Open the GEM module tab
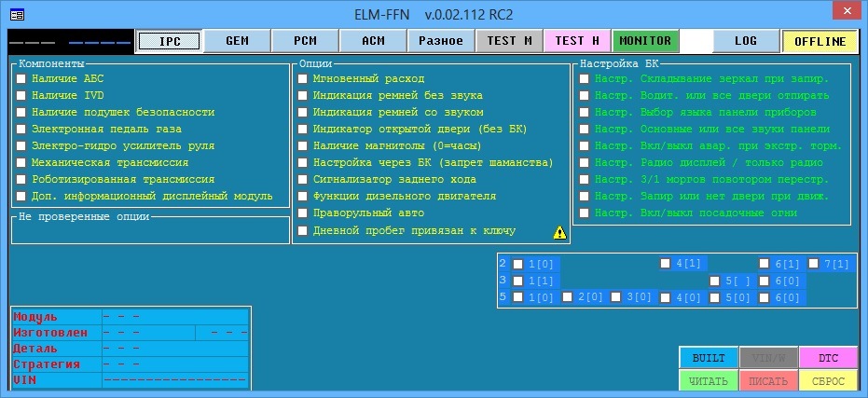This screenshot has width=868, height=398. 237,41
